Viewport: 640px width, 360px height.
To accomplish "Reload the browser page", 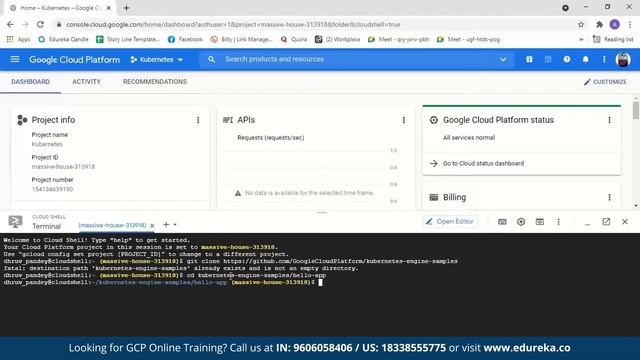I will (40, 24).
